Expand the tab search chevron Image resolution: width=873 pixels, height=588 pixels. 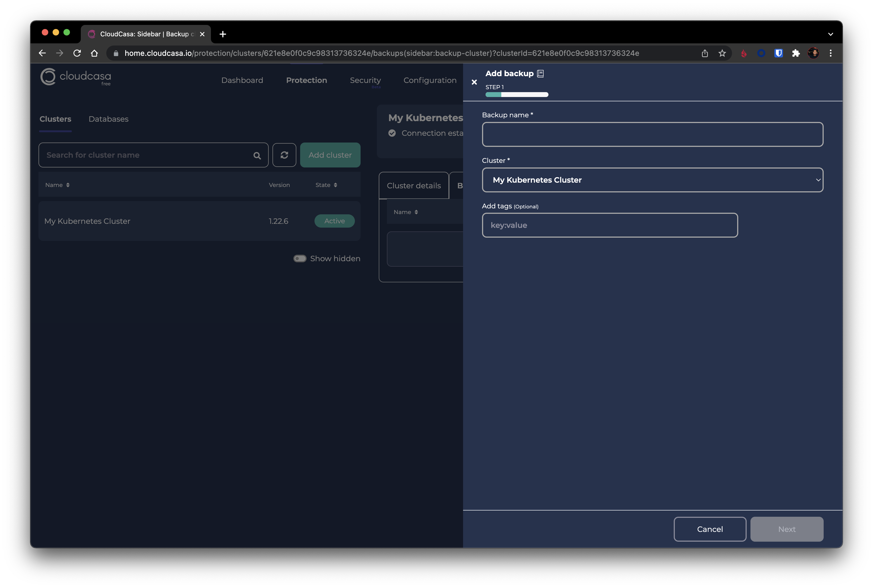830,34
